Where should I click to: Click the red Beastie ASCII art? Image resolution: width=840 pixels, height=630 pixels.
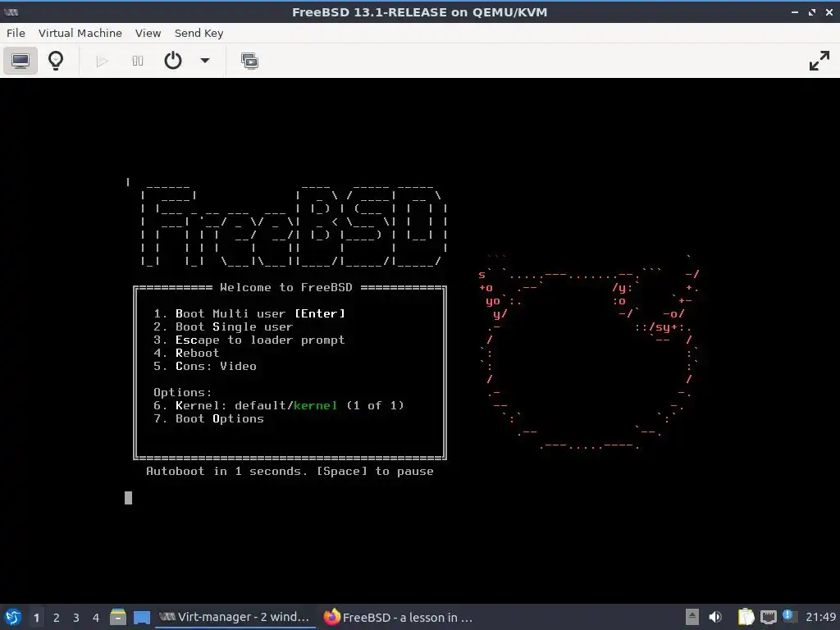click(588, 352)
